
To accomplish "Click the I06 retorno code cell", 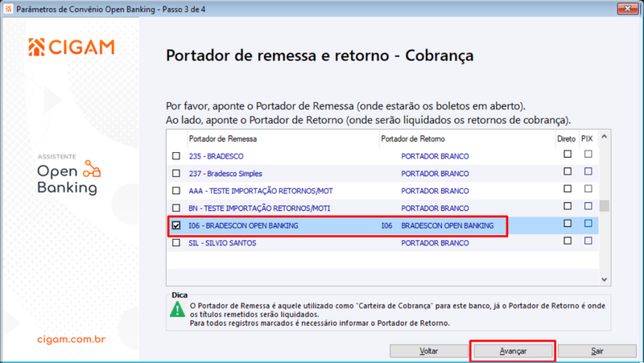I will coord(386,225).
